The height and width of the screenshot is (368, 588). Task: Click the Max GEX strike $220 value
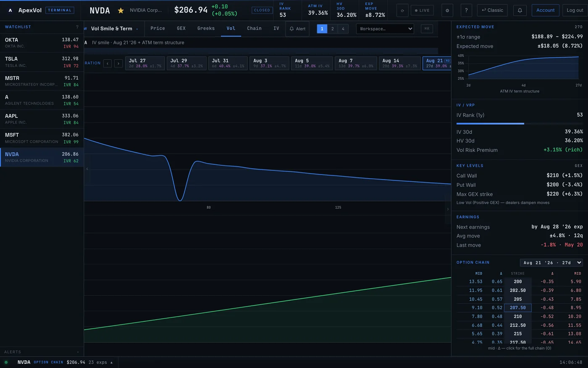tap(564, 194)
